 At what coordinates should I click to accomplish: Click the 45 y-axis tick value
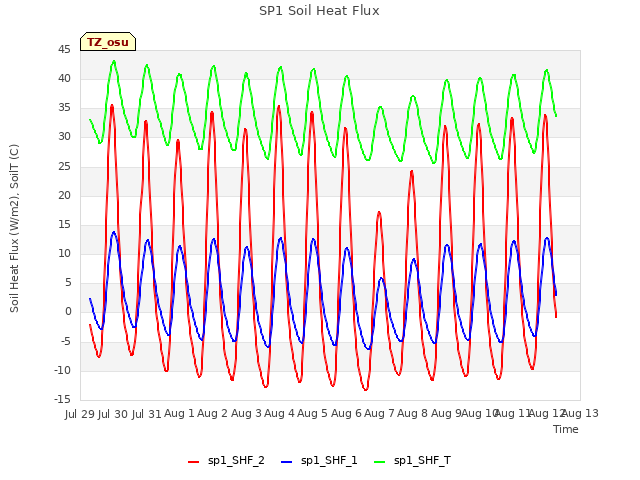64,49
